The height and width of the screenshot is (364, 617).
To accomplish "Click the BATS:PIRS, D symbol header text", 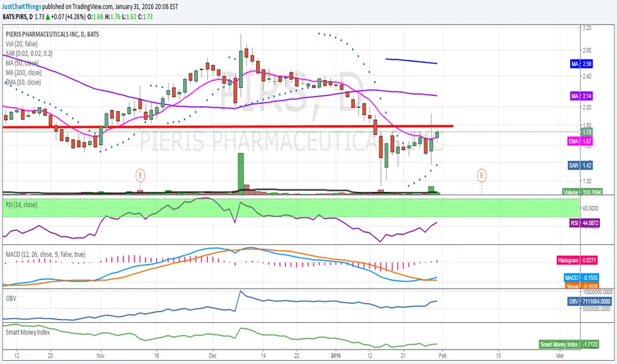I will 18,17.
